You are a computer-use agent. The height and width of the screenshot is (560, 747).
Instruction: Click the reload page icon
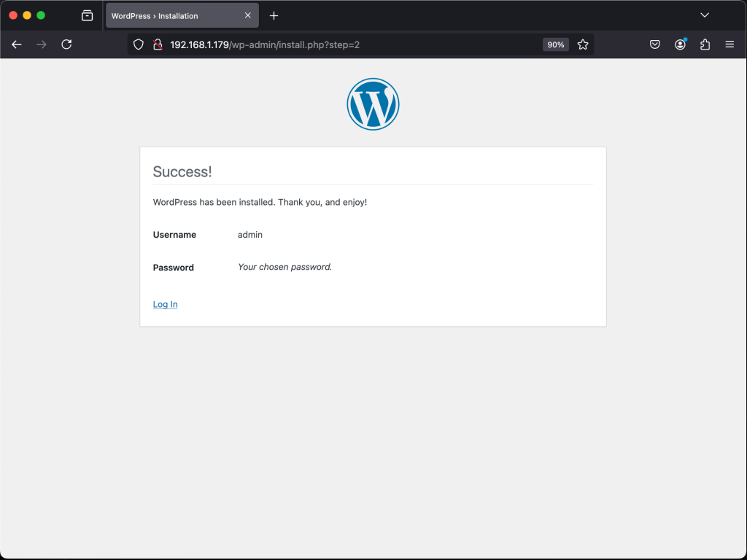(66, 44)
